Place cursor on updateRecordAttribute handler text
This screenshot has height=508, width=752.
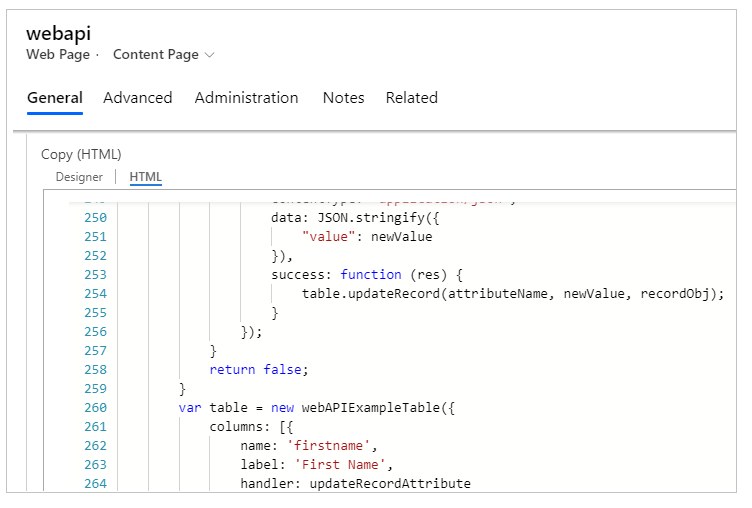389,484
